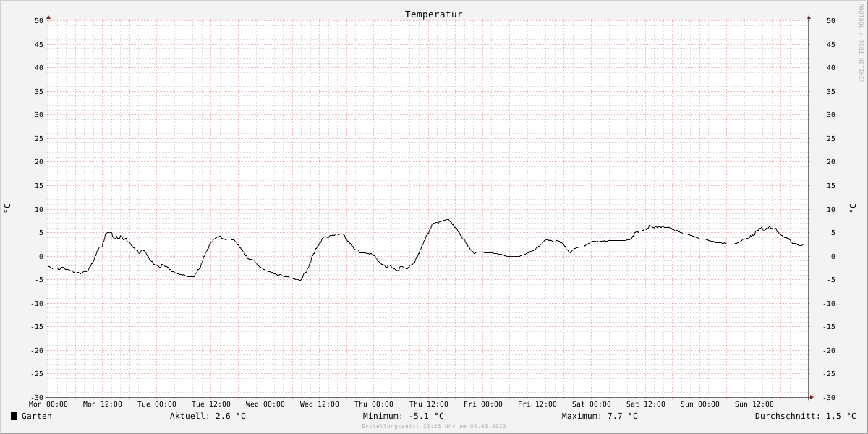Click the "Tue 12:00" time axis label

point(211,404)
